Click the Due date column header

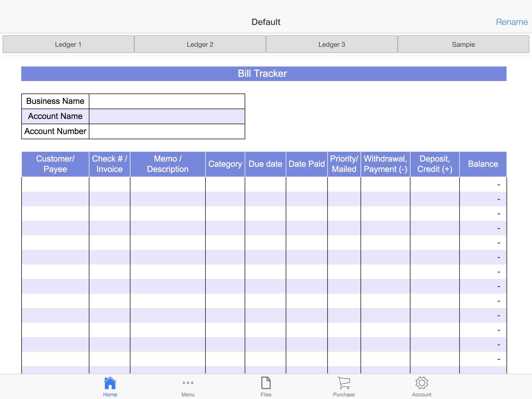[x=265, y=164]
